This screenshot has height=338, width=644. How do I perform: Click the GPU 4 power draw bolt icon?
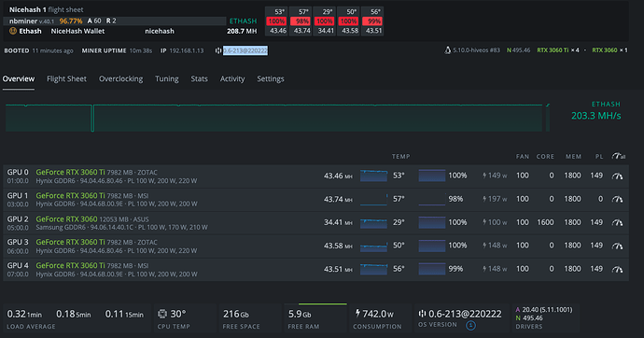[484, 269]
